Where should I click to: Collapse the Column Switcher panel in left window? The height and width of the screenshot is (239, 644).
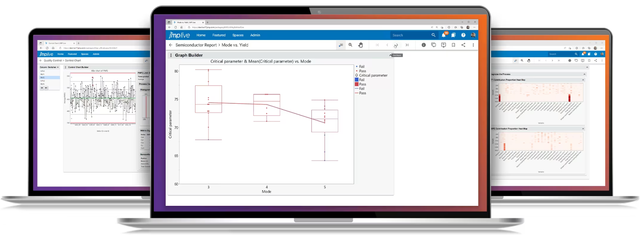58,67
